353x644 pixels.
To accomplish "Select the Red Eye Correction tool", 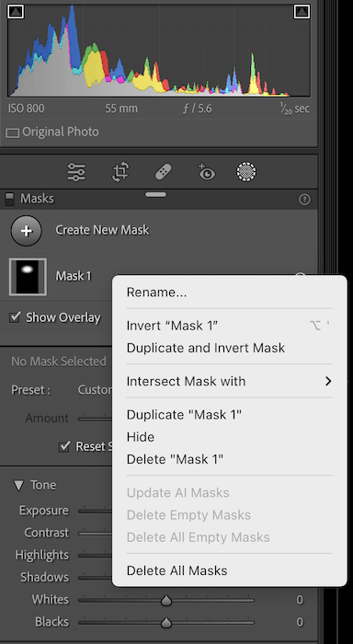I will pyautogui.click(x=206, y=172).
